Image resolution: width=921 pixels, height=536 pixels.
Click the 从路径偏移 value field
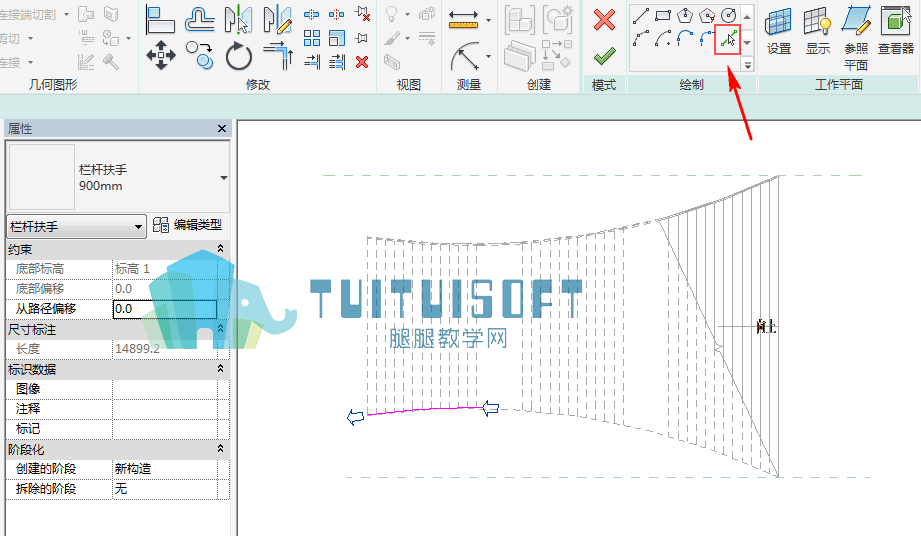tap(164, 309)
